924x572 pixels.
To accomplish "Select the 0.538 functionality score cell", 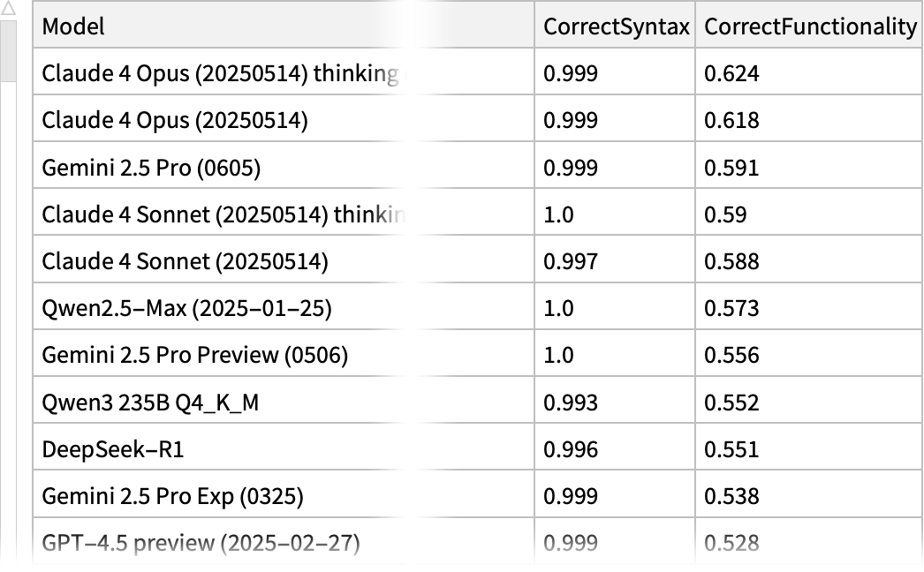I will [x=731, y=496].
